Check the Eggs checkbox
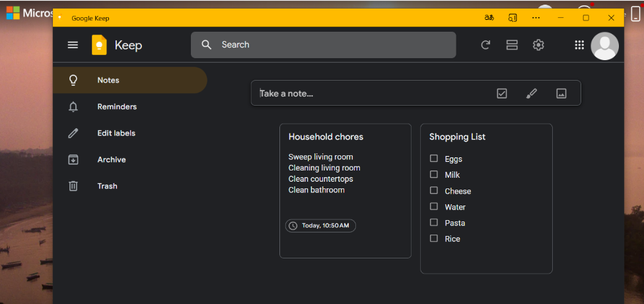This screenshot has width=644, height=304. pyautogui.click(x=434, y=159)
